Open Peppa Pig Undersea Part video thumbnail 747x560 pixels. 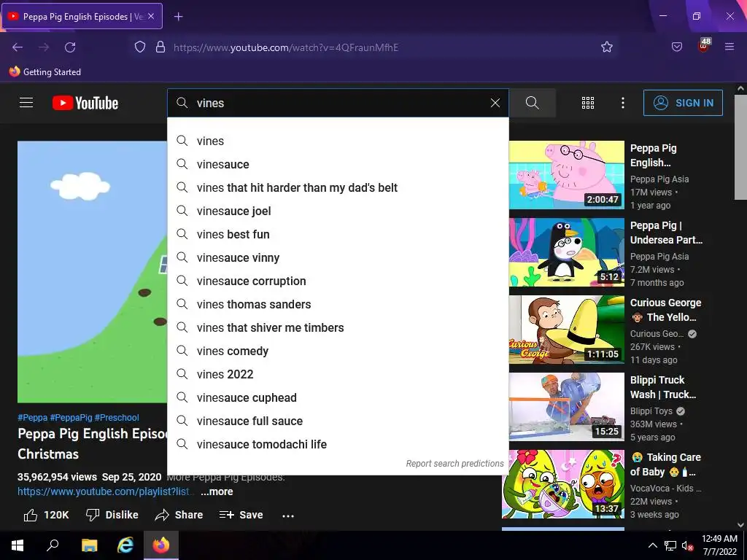(x=566, y=252)
